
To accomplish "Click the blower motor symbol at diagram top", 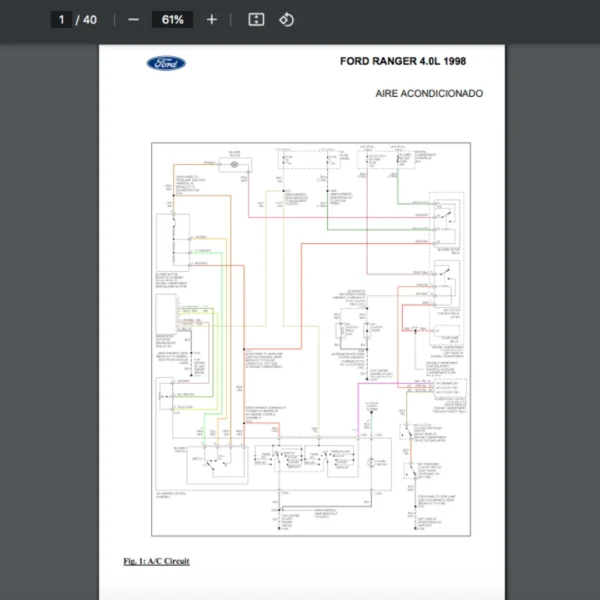I will pyautogui.click(x=235, y=164).
